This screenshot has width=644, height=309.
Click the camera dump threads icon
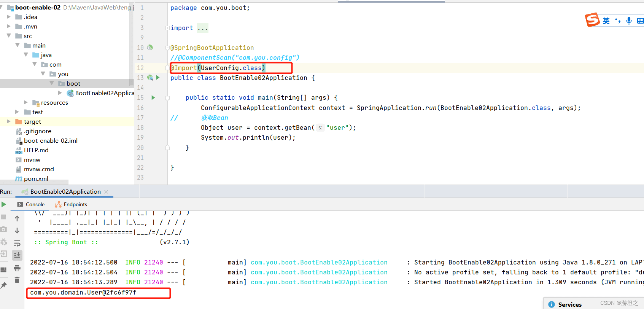click(x=4, y=229)
